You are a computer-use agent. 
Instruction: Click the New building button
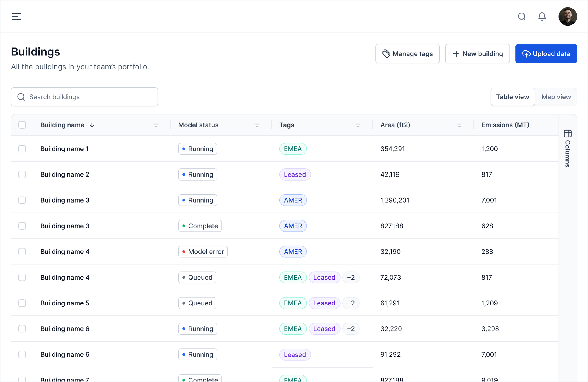tap(477, 54)
